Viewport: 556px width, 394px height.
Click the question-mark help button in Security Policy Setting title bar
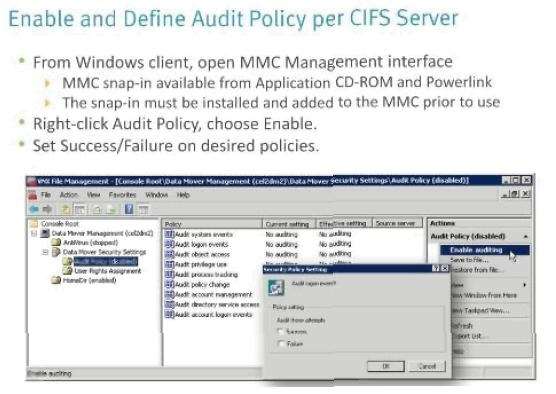click(x=436, y=268)
